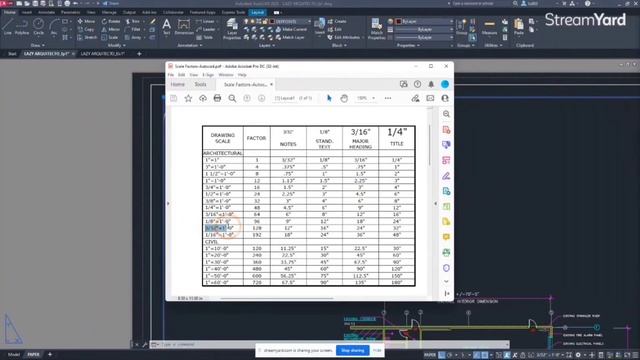Viewport: 640px width, 360px height.
Task: Click the magnifier search icon in Acrobat toolbar
Action: click(x=232, y=98)
